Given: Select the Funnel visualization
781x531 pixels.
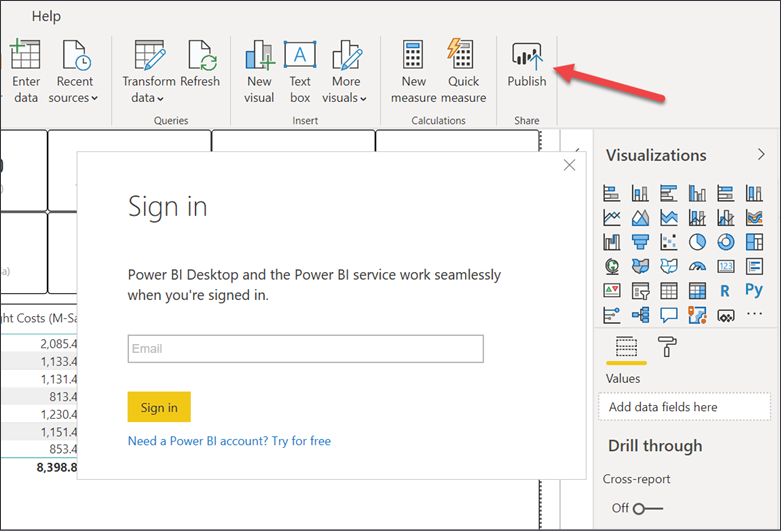Looking at the screenshot, I should tap(640, 242).
